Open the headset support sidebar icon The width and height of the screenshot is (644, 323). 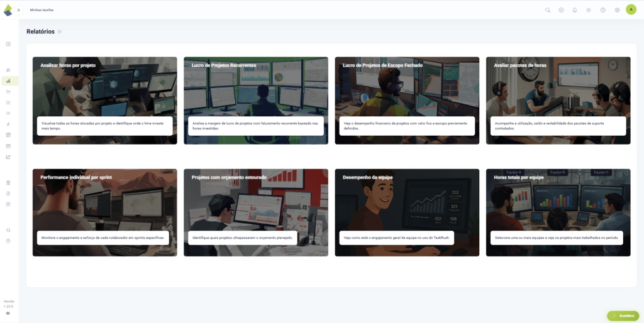point(8,230)
